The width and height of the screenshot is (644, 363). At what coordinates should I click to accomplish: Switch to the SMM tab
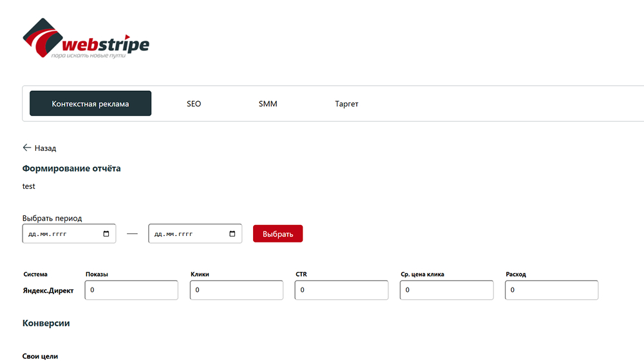268,104
